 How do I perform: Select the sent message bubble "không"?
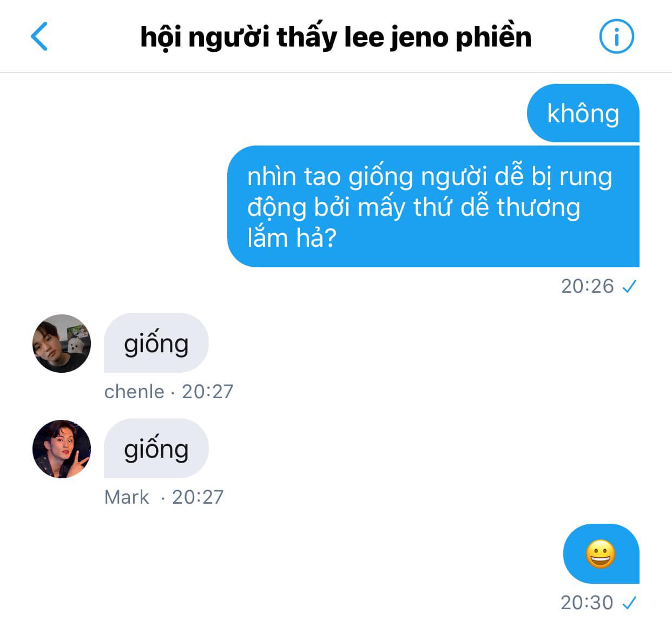click(583, 113)
